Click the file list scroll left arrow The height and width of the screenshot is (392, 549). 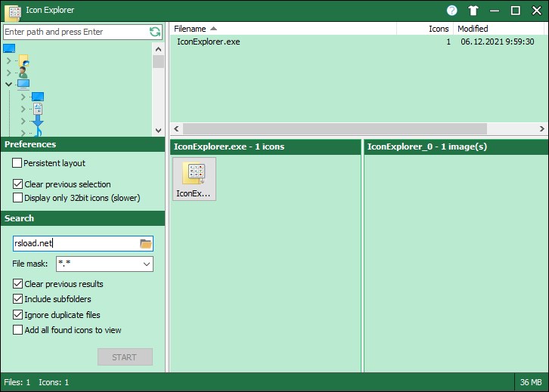click(176, 128)
